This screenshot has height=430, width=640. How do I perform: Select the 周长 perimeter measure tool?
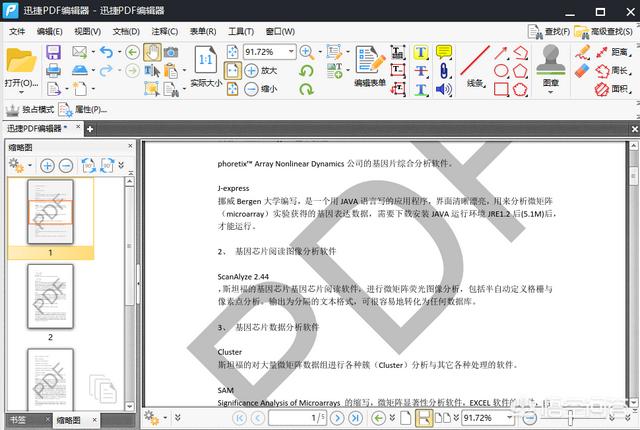click(x=612, y=71)
